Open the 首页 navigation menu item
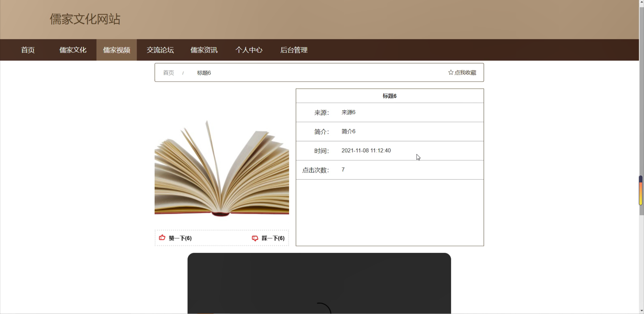 pyautogui.click(x=28, y=50)
